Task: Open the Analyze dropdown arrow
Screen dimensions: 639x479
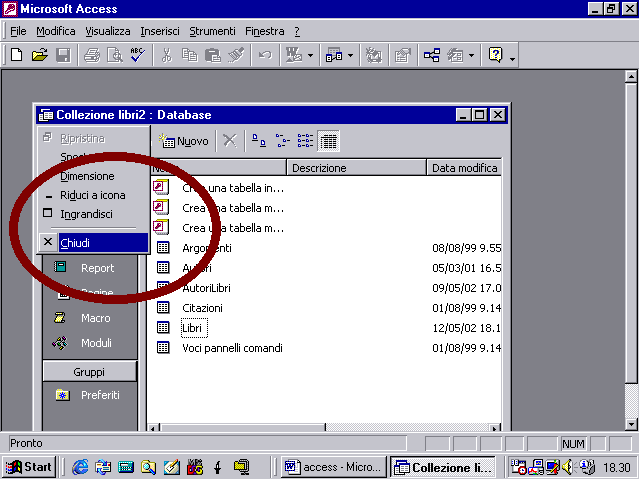Action: (x=350, y=55)
